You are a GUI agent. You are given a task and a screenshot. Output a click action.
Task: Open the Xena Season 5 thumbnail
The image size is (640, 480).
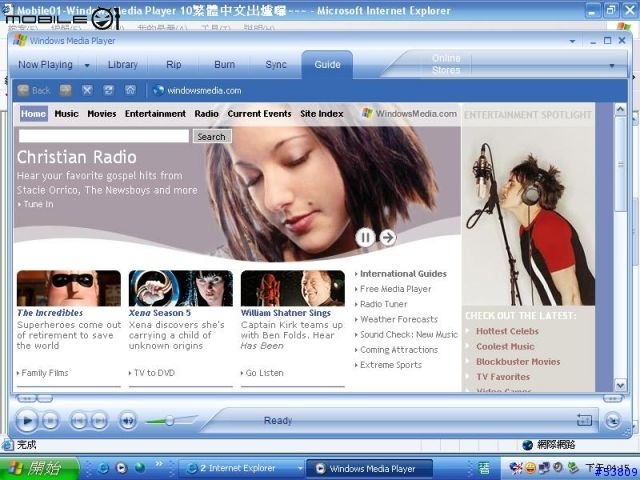[180, 288]
